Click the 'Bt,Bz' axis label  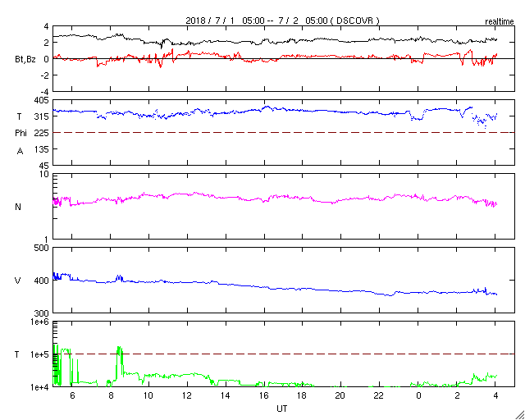coord(25,61)
